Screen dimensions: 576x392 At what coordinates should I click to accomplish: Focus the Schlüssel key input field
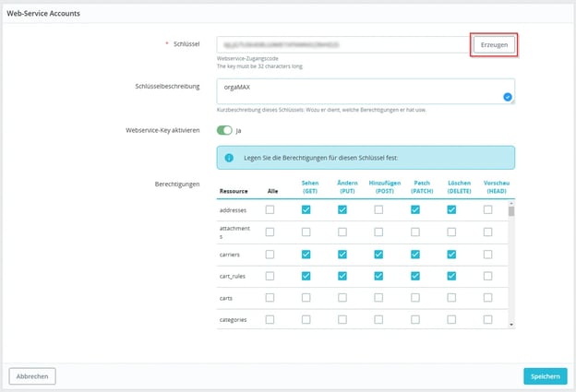(342, 44)
